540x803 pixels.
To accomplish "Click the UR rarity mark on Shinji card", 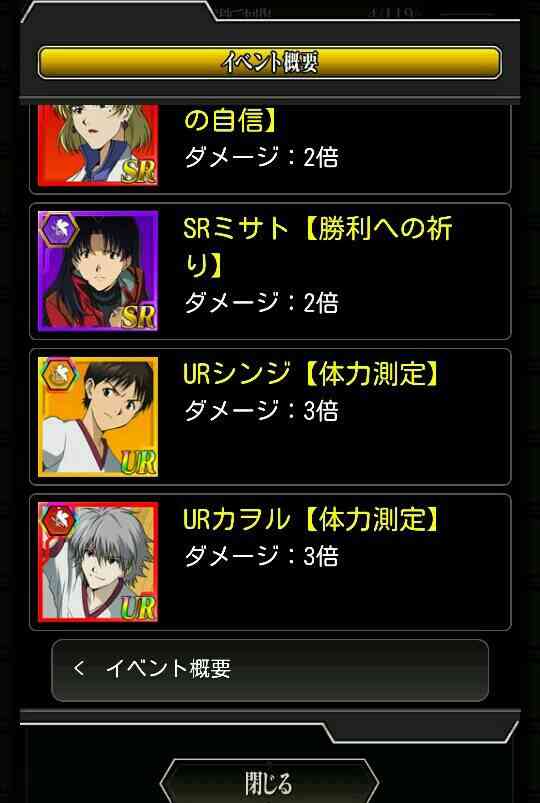I will pyautogui.click(x=138, y=462).
